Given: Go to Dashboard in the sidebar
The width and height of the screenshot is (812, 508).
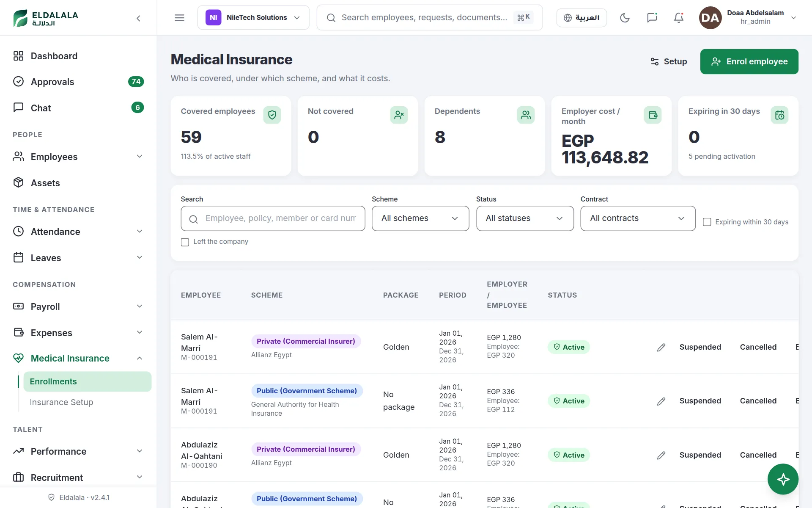Looking at the screenshot, I should [78, 56].
